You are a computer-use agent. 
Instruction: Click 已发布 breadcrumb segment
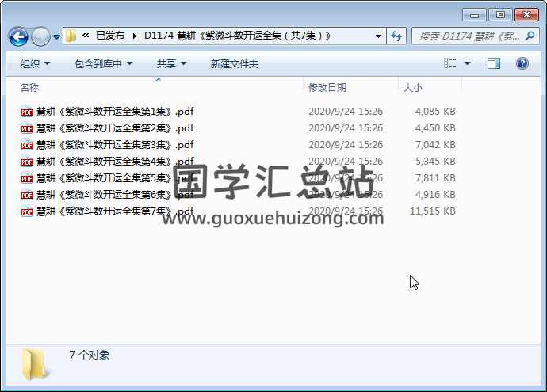click(x=110, y=36)
